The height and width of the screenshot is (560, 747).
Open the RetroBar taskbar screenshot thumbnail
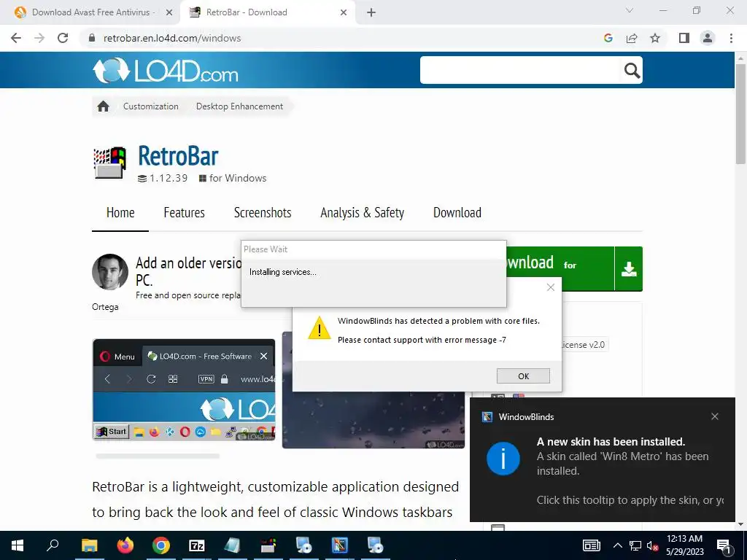point(184,390)
